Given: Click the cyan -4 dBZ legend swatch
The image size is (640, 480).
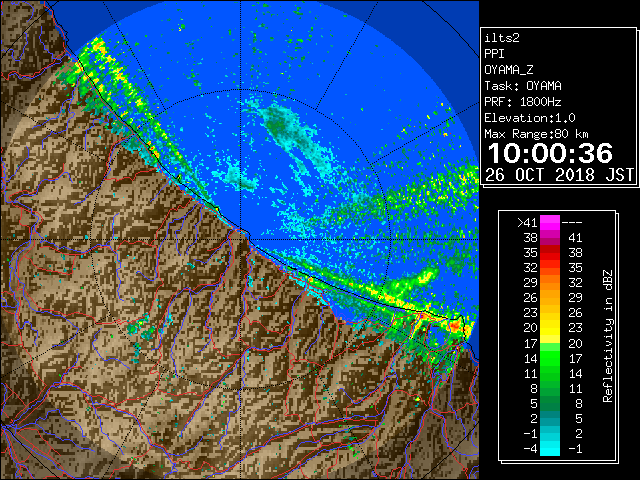Looking at the screenshot, I should [x=550, y=448].
